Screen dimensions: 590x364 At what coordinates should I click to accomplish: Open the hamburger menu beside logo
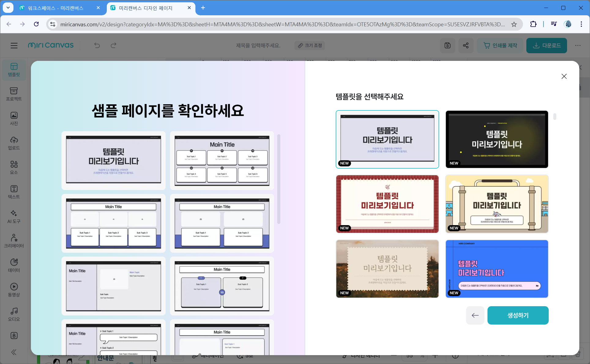(14, 46)
